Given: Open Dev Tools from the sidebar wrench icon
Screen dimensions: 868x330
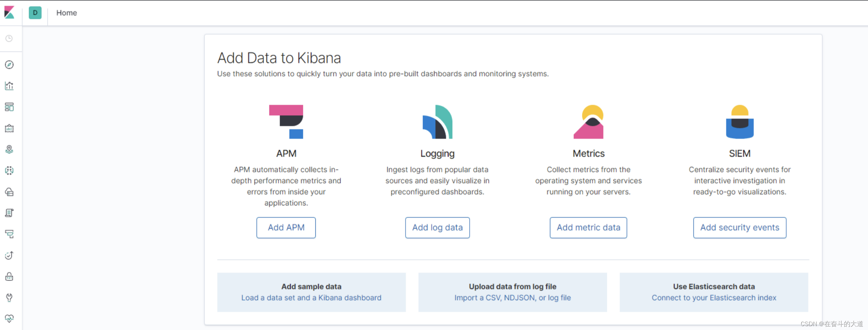Looking at the screenshot, I should 9,298.
